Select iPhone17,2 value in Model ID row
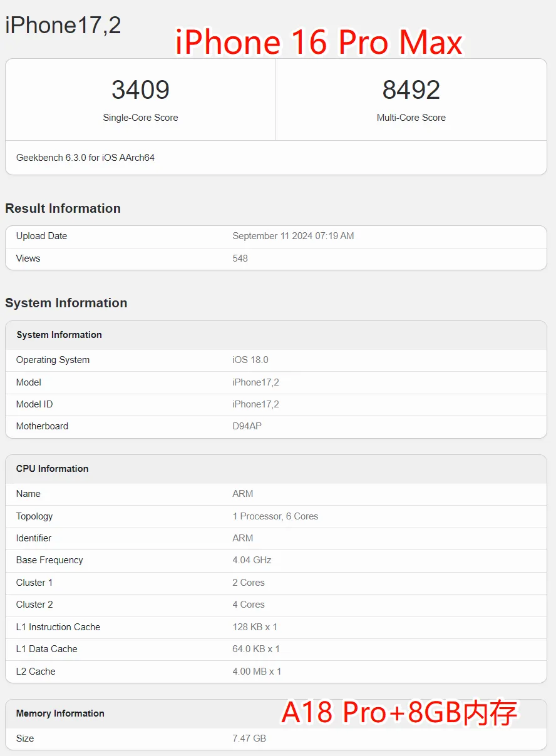This screenshot has height=756, width=556. [255, 404]
